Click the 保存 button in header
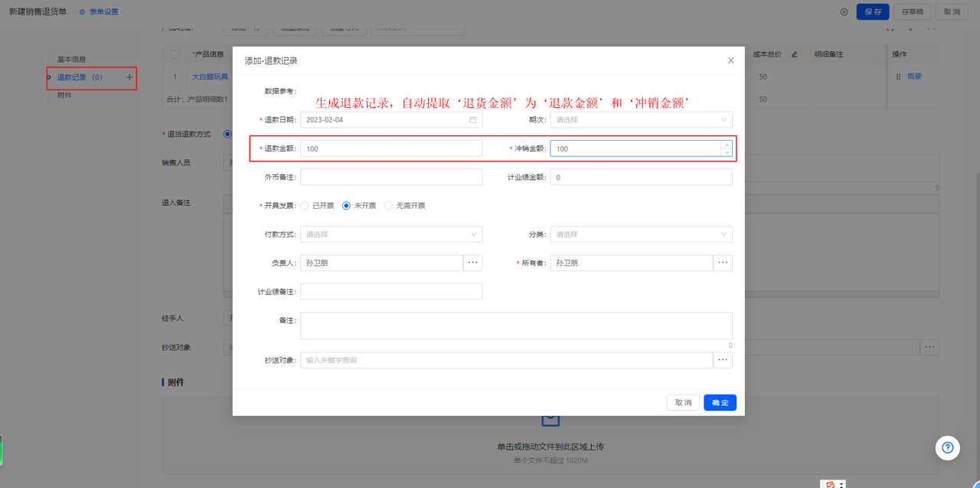980x488 pixels. [x=873, y=11]
